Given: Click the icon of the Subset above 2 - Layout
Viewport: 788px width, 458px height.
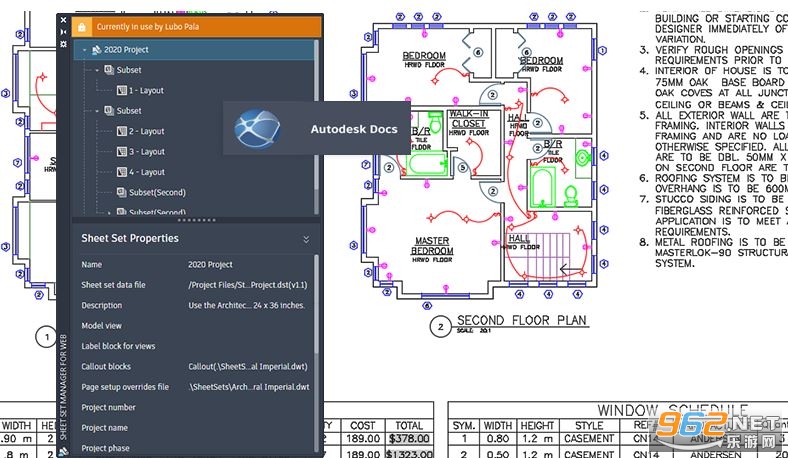Looking at the screenshot, I should click(x=109, y=111).
